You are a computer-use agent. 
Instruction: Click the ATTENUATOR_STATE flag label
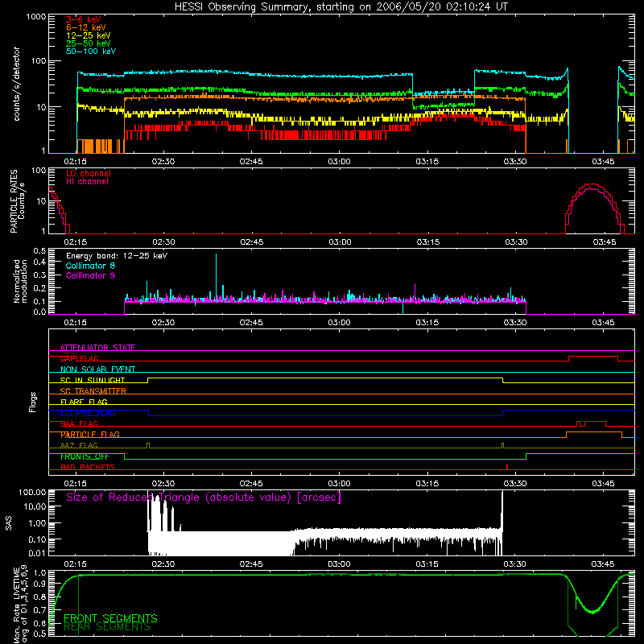pyautogui.click(x=97, y=348)
